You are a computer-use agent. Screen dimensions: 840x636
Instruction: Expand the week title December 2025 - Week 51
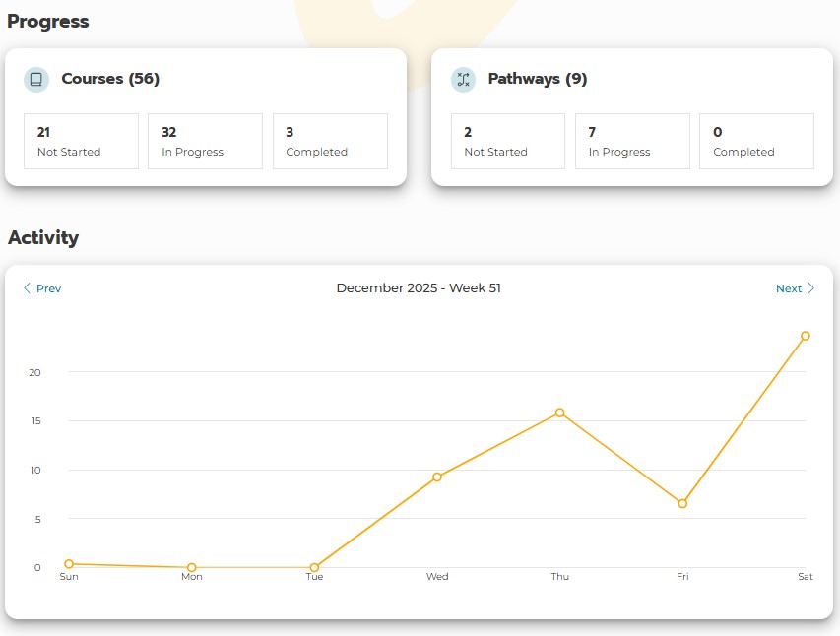[x=420, y=287]
